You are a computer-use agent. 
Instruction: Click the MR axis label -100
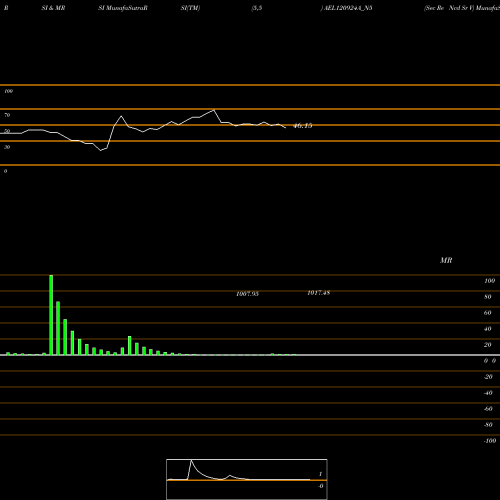[x=490, y=441]
